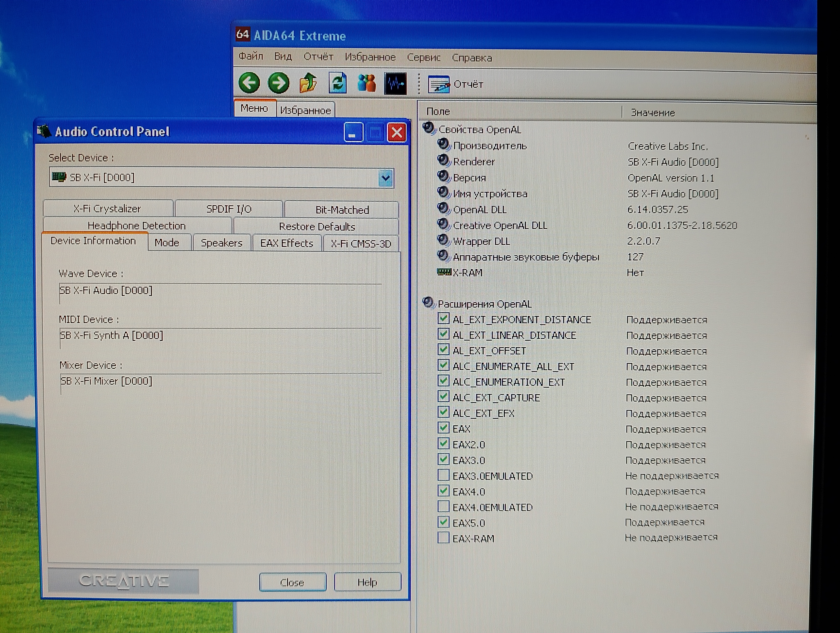Click the folder Up level icon
The height and width of the screenshot is (633, 840).
click(308, 83)
